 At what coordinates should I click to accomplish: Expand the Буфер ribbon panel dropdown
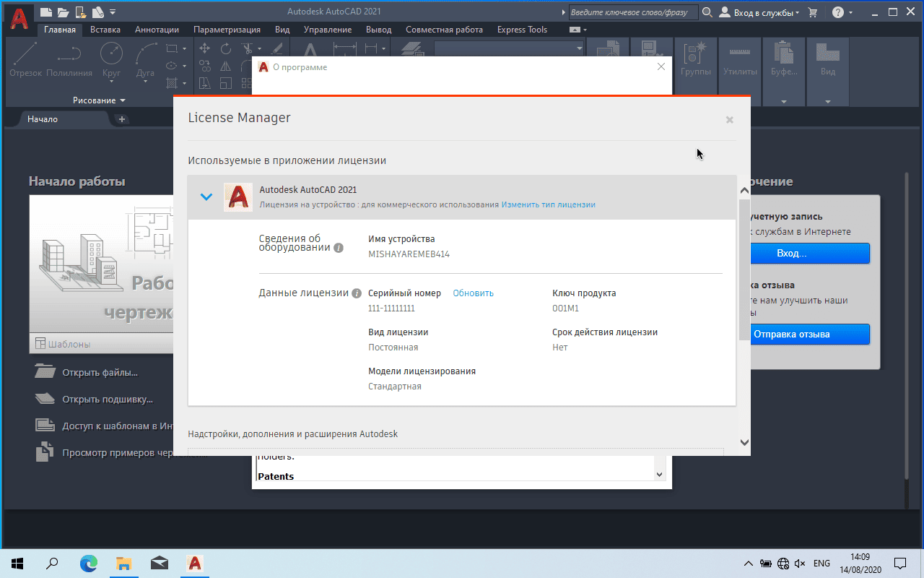coord(784,101)
